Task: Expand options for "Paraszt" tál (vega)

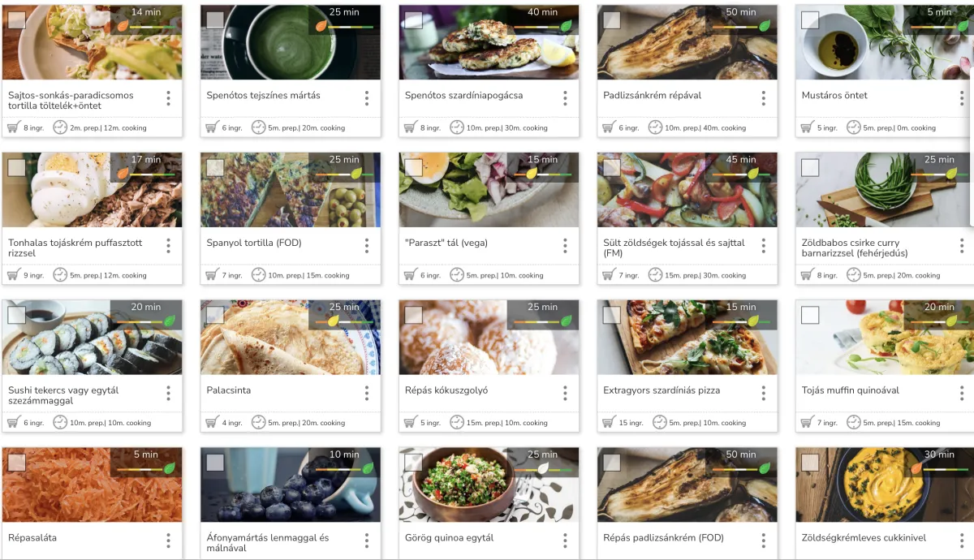Action: click(x=565, y=246)
